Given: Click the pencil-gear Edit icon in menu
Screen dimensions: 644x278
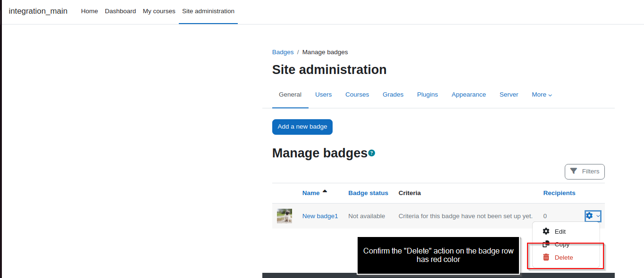Looking at the screenshot, I should tap(546, 231).
